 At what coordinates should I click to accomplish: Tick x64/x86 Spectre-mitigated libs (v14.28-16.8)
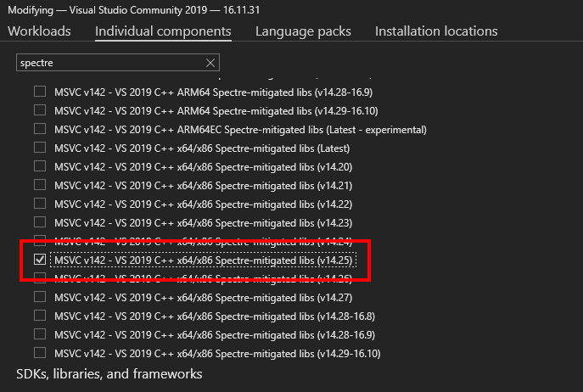(40, 316)
